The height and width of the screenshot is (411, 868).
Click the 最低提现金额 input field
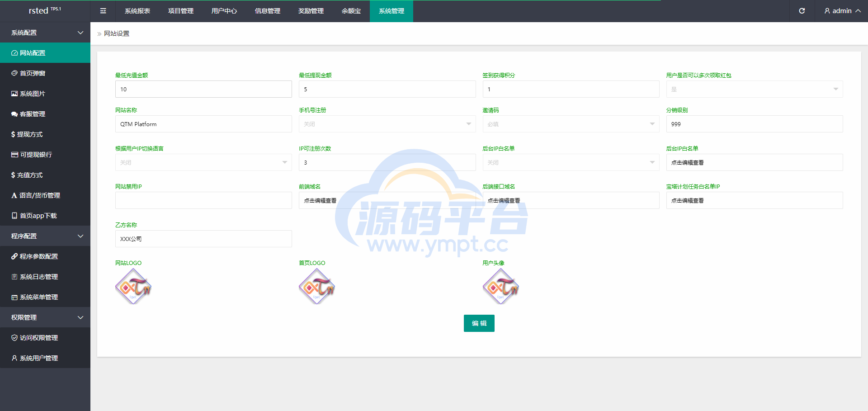pyautogui.click(x=387, y=89)
